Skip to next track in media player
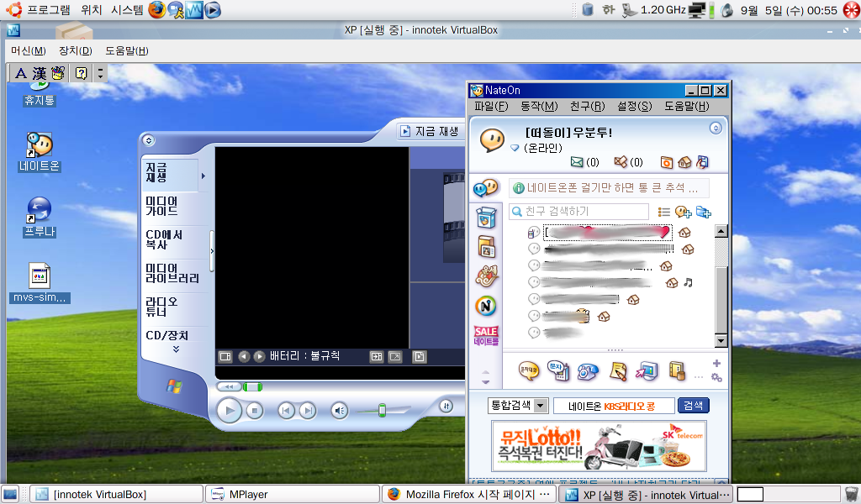The width and height of the screenshot is (861, 504). (x=308, y=410)
